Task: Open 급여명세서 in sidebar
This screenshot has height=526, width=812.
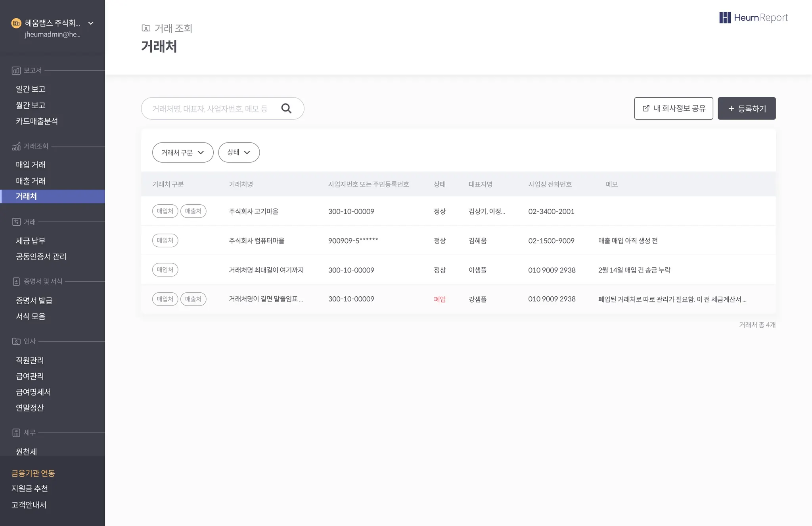Action: coord(33,392)
